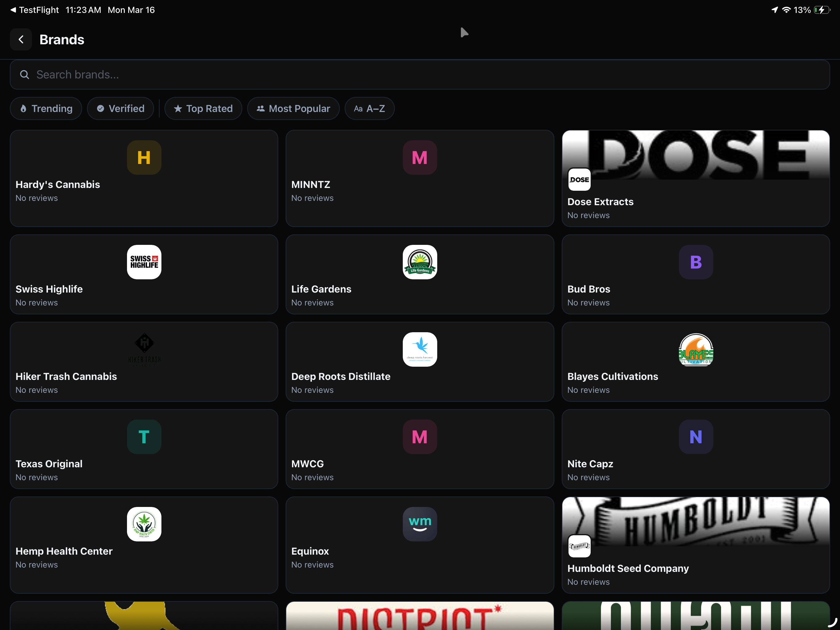The width and height of the screenshot is (840, 630).
Task: Click No reviews under Swiss Highlife
Action: click(x=37, y=303)
